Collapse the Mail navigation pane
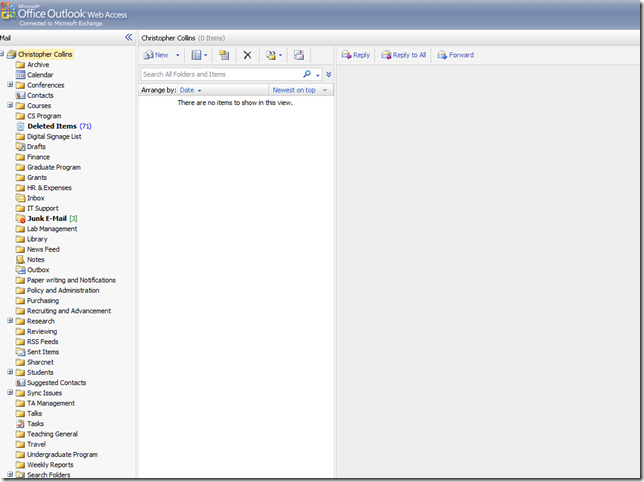Viewport: 644px width, 482px height. 129,37
